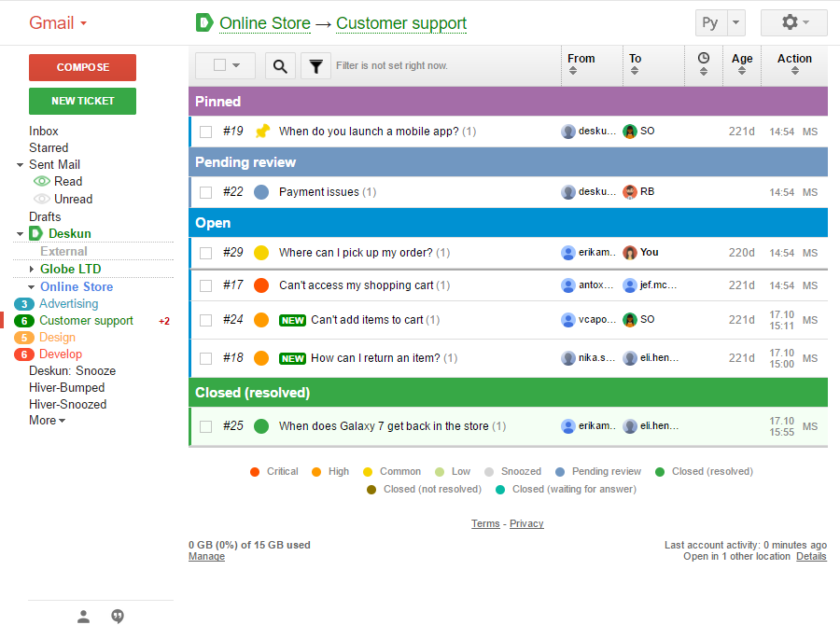Expand the More labels list
The width and height of the screenshot is (840, 625).
[47, 421]
